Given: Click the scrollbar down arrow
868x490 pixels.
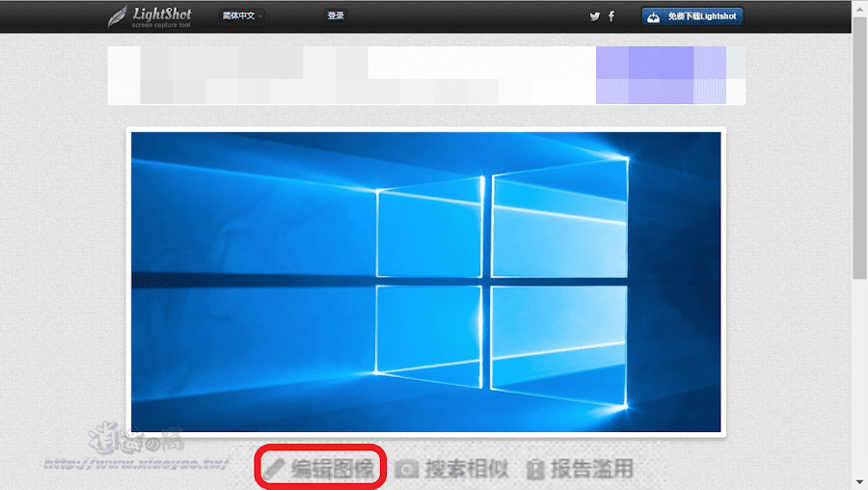Looking at the screenshot, I should tap(859, 482).
